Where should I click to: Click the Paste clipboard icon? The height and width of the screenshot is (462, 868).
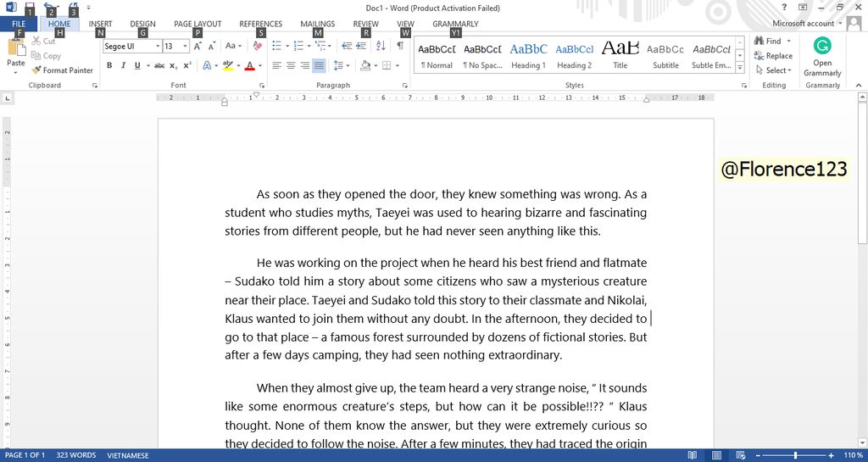(x=15, y=47)
